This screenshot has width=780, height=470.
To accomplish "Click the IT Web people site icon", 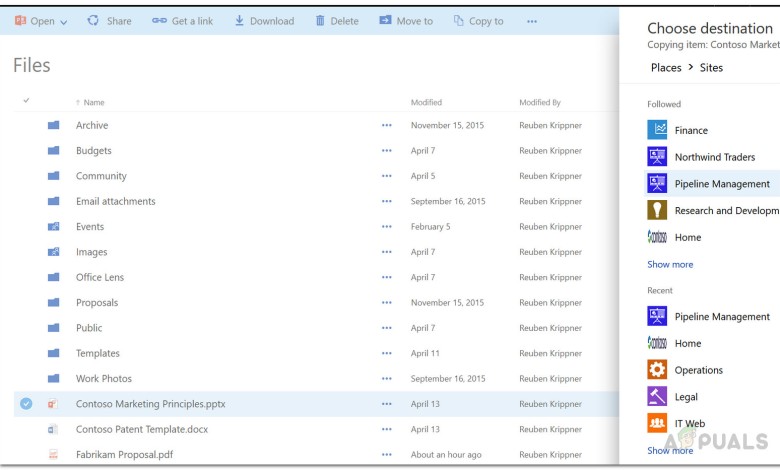I will [x=657, y=423].
